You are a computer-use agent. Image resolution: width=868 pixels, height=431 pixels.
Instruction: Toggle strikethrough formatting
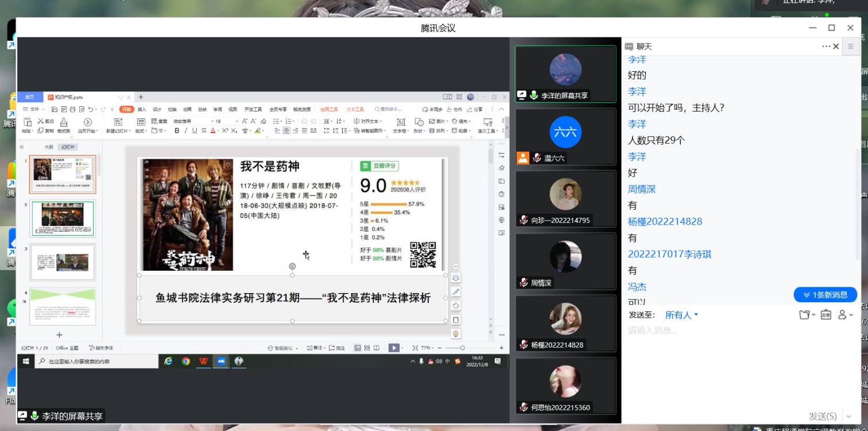pos(203,131)
